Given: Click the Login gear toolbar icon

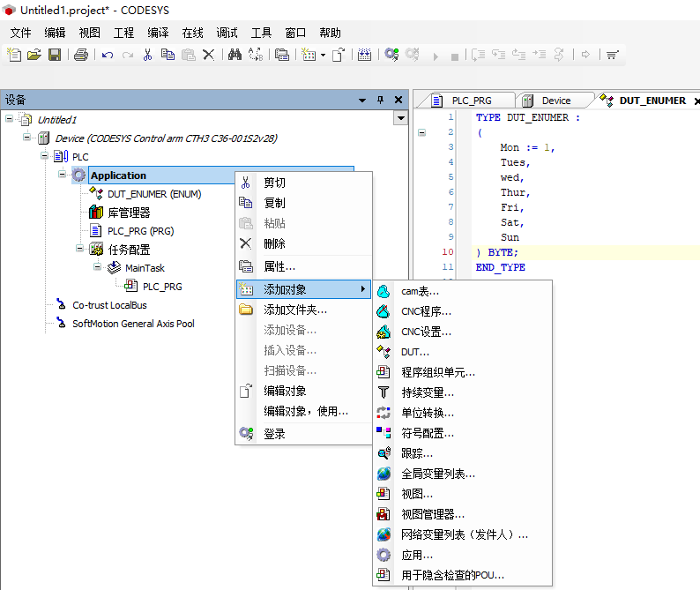Looking at the screenshot, I should coord(391,55).
